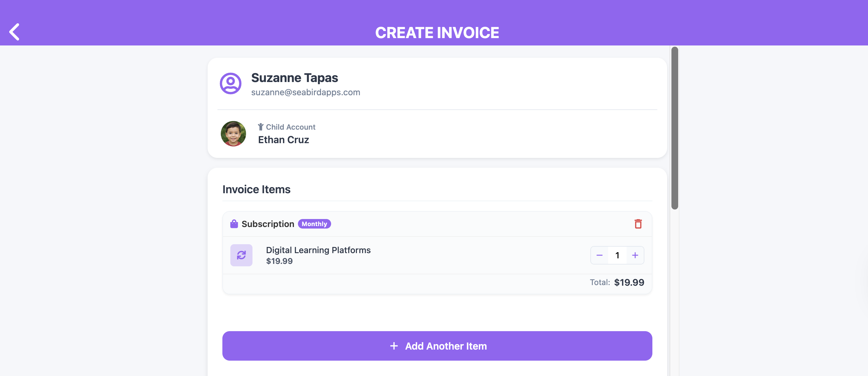Click the Total $19.99 amount
868x376 pixels.
(x=629, y=282)
